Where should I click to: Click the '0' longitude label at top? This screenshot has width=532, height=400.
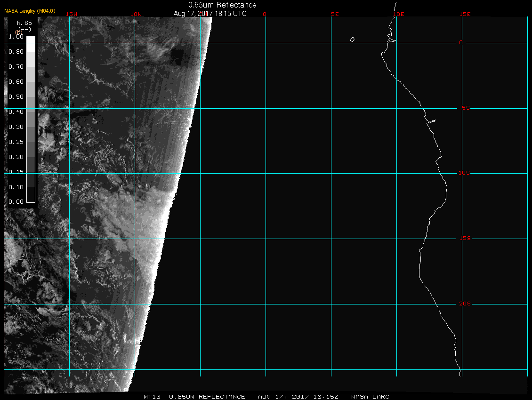coord(265,14)
